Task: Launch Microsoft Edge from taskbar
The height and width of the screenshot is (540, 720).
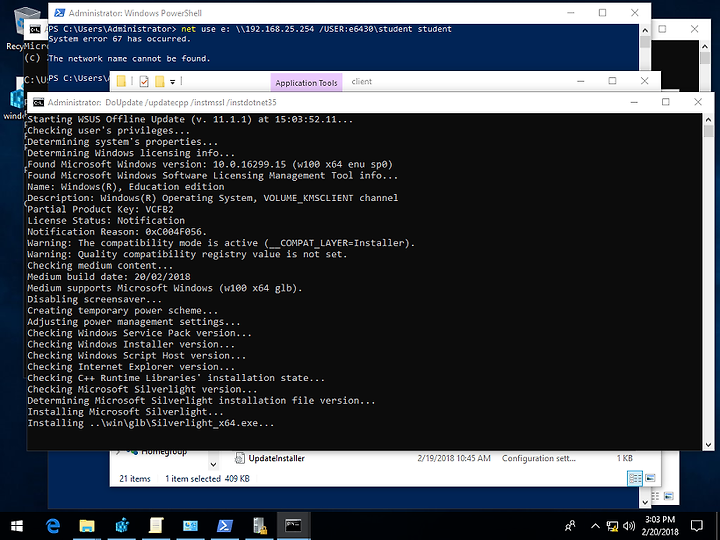Action: pyautogui.click(x=53, y=526)
